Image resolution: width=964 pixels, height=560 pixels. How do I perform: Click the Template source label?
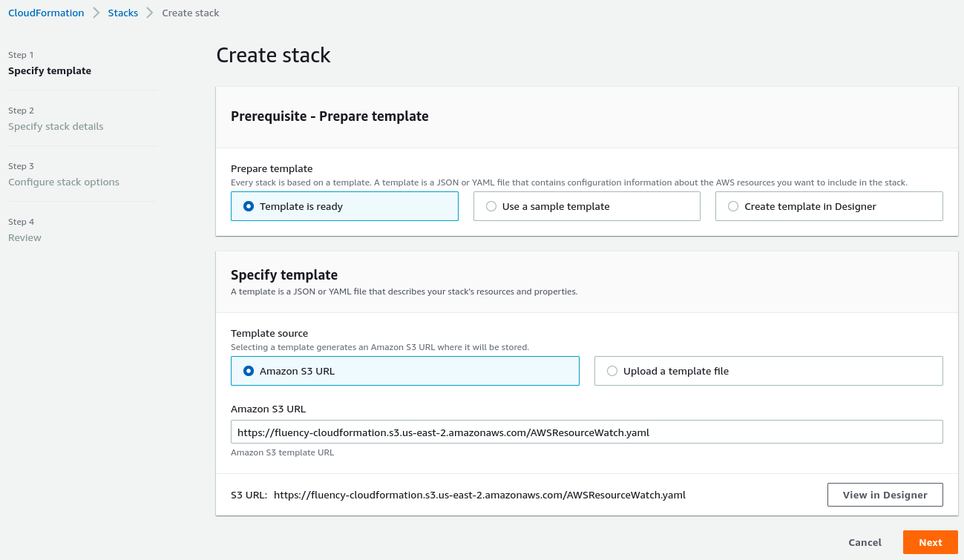[269, 334]
